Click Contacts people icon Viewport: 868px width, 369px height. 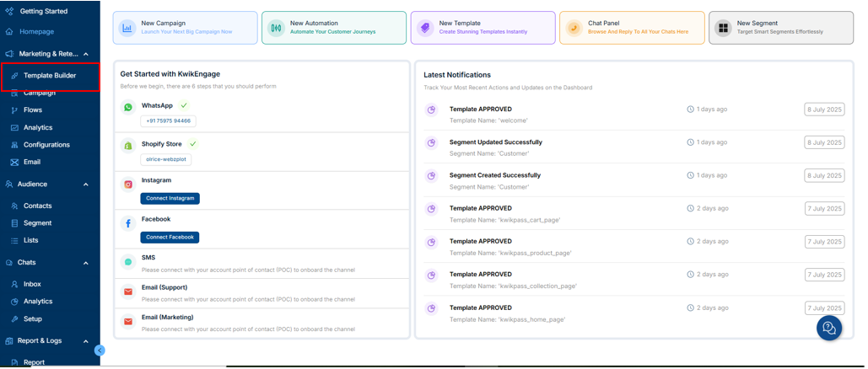tap(14, 206)
